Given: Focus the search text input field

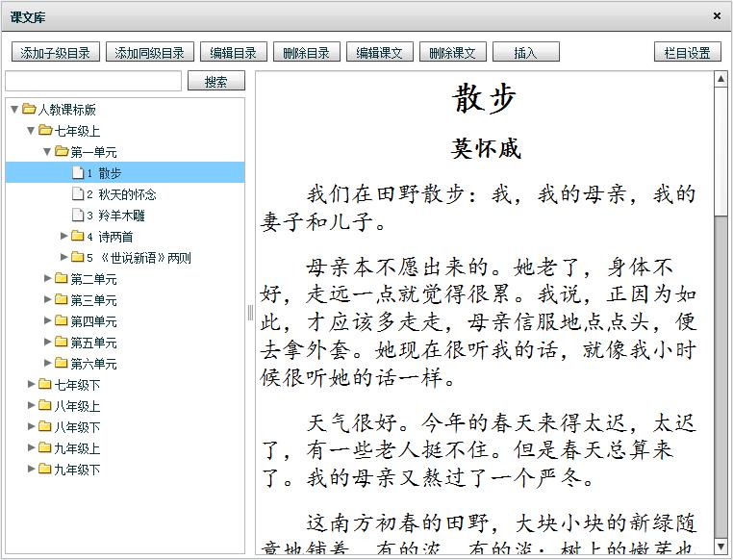Looking at the screenshot, I should pos(93,82).
